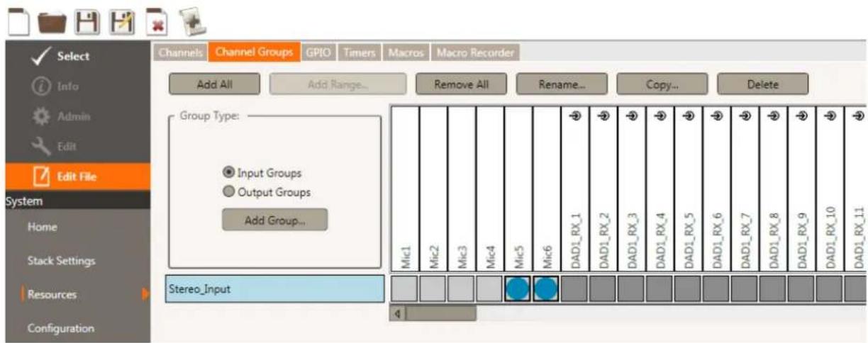Click the Add All button

(214, 84)
